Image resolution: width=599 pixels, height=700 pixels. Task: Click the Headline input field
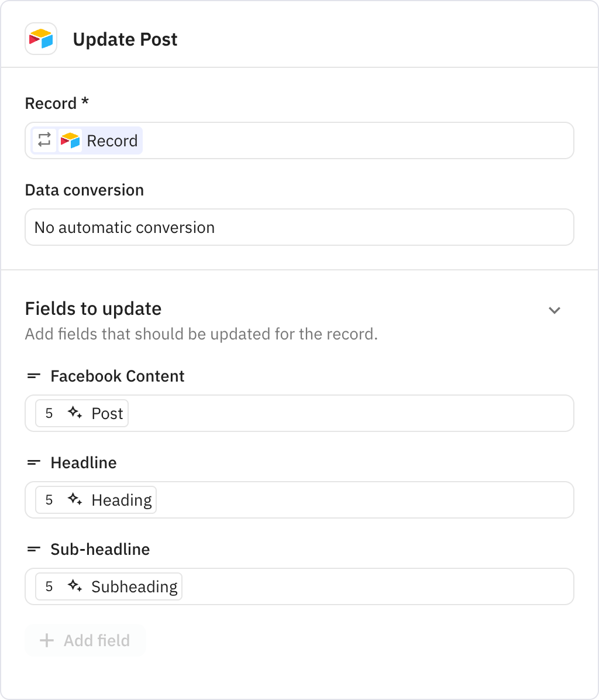coord(351,500)
